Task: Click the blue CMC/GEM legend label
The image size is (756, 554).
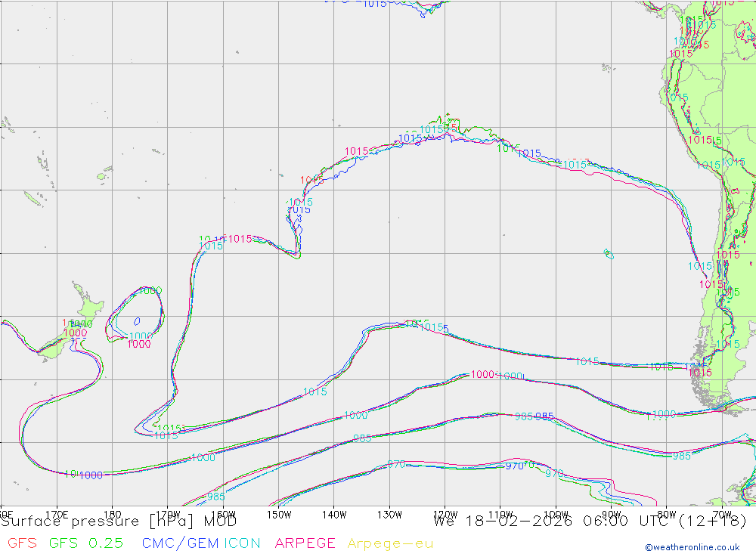Action: (x=181, y=543)
